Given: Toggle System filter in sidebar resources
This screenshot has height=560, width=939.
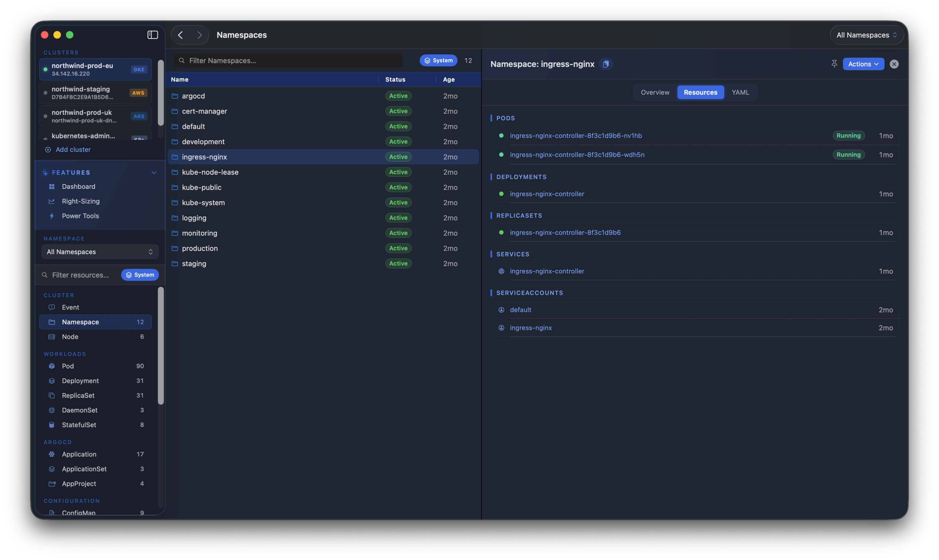Looking at the screenshot, I should point(140,275).
